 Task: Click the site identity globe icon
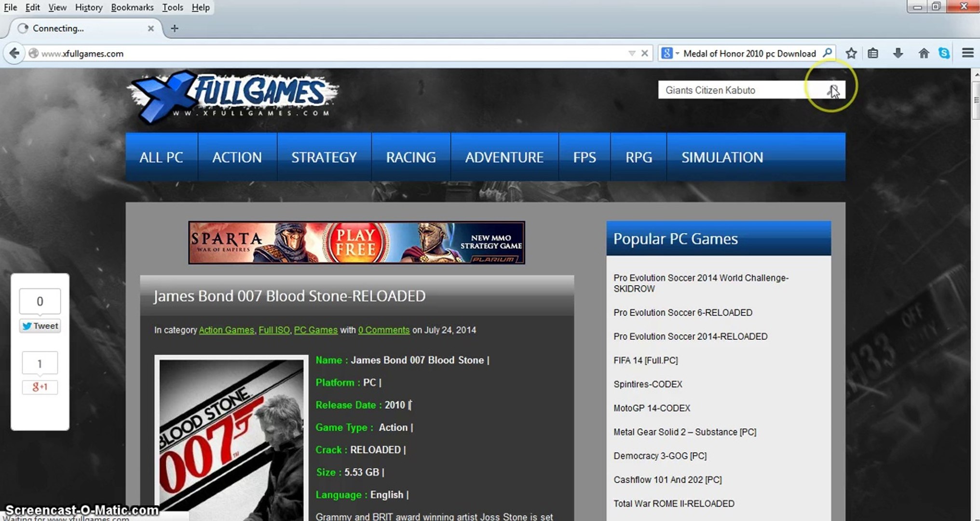click(33, 53)
